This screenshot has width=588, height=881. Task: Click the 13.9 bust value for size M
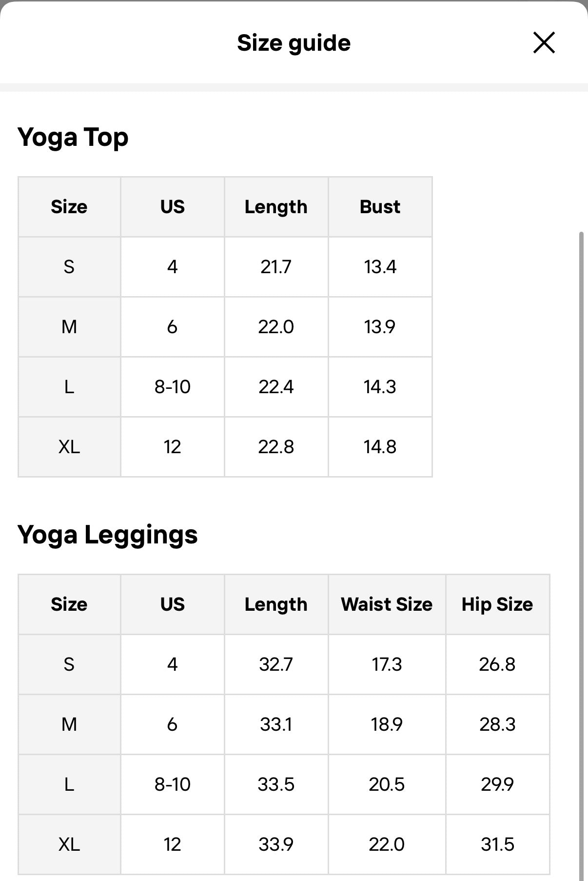click(380, 327)
